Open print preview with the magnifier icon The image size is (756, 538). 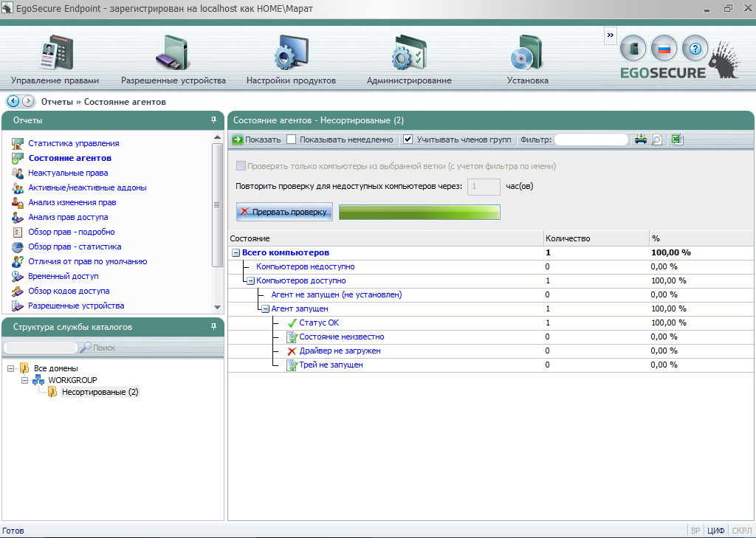click(x=656, y=139)
